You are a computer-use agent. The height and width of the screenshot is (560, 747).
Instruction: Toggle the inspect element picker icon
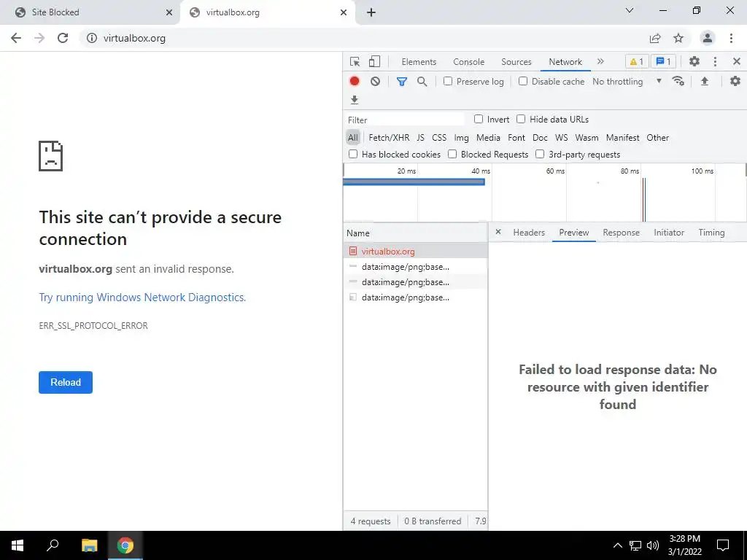click(355, 61)
